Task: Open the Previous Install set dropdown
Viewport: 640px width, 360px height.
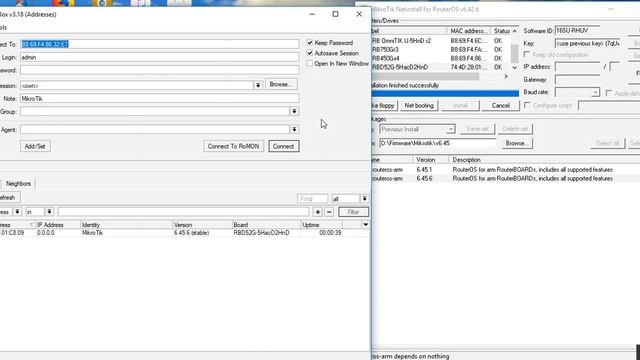Action: [451, 129]
